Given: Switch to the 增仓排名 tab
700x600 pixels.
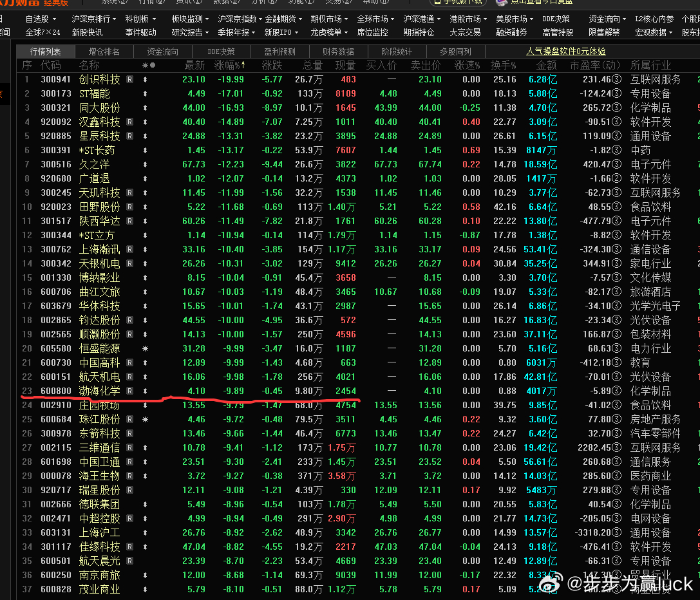Looking at the screenshot, I should click(x=104, y=52).
